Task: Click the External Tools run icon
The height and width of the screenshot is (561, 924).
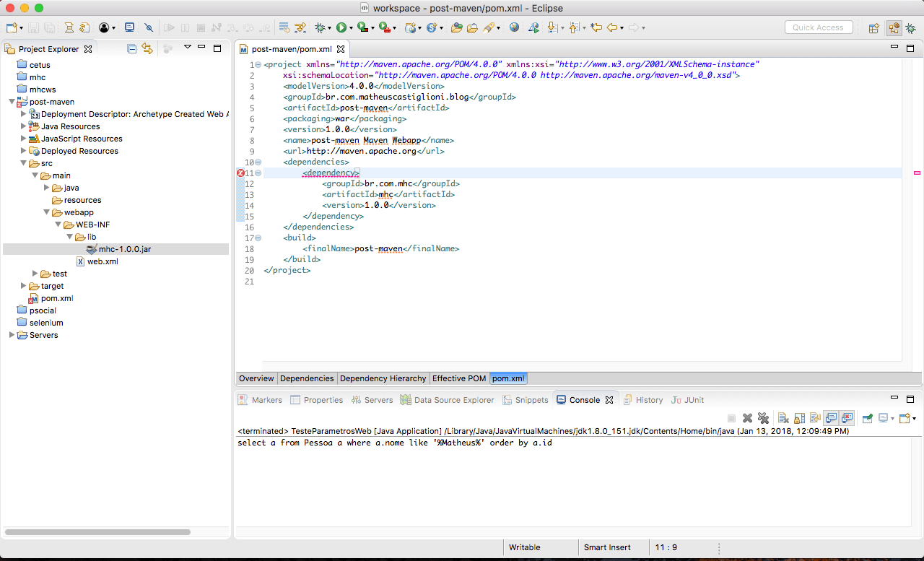Action: tap(384, 27)
